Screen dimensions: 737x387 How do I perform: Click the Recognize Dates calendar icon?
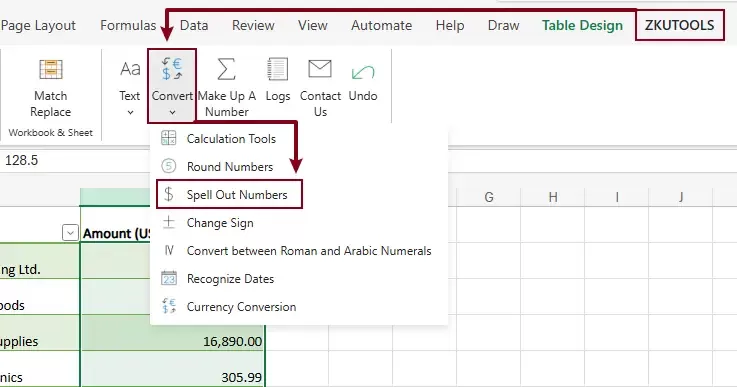pos(169,278)
